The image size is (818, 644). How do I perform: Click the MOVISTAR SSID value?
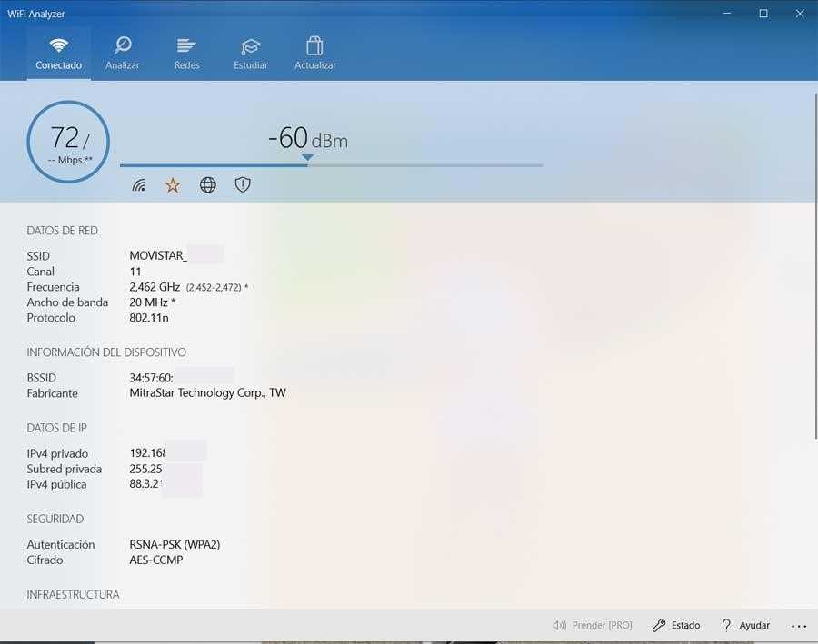point(158,256)
